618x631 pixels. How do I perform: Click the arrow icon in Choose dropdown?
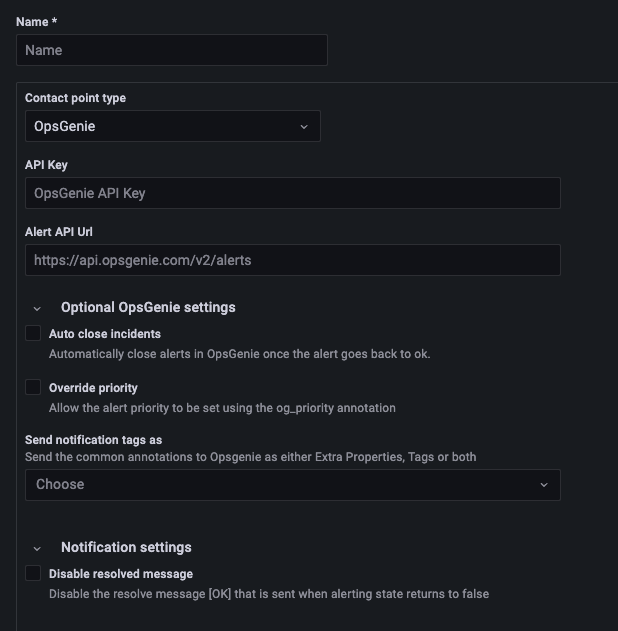click(544, 485)
